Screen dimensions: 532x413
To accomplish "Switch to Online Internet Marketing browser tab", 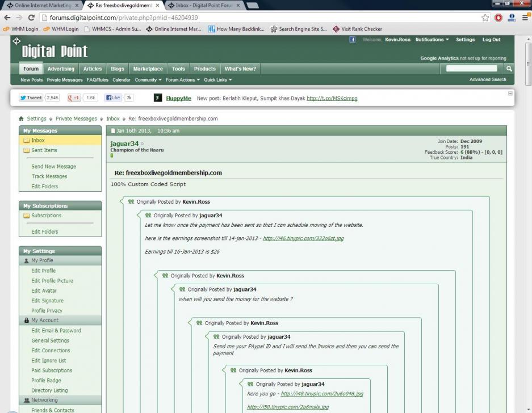I will pyautogui.click(x=43, y=6).
